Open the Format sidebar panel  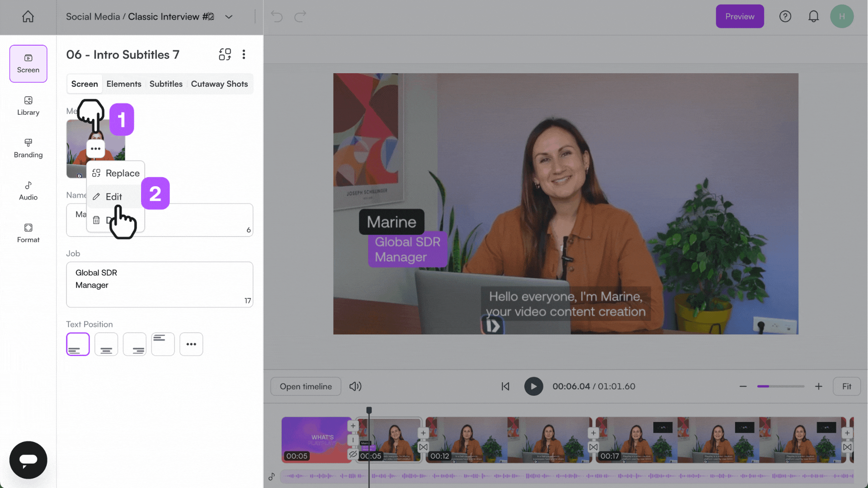tap(28, 233)
